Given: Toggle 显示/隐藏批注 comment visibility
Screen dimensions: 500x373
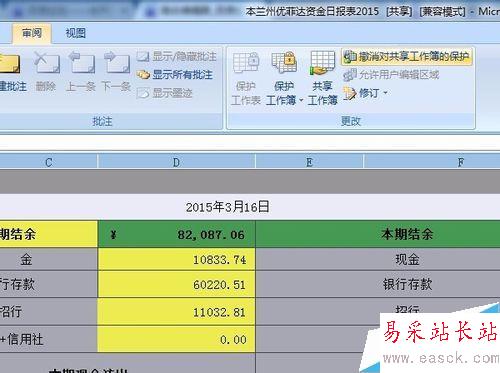Looking at the screenshot, I should [176, 56].
